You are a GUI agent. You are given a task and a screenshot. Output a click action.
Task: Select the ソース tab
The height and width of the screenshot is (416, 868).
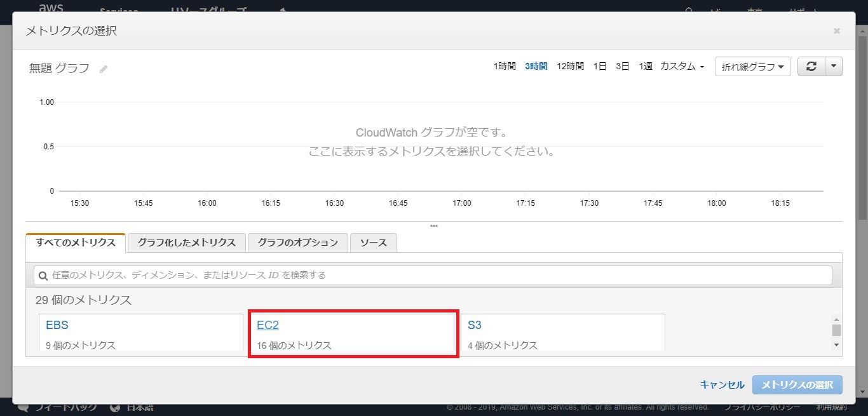pyautogui.click(x=373, y=243)
